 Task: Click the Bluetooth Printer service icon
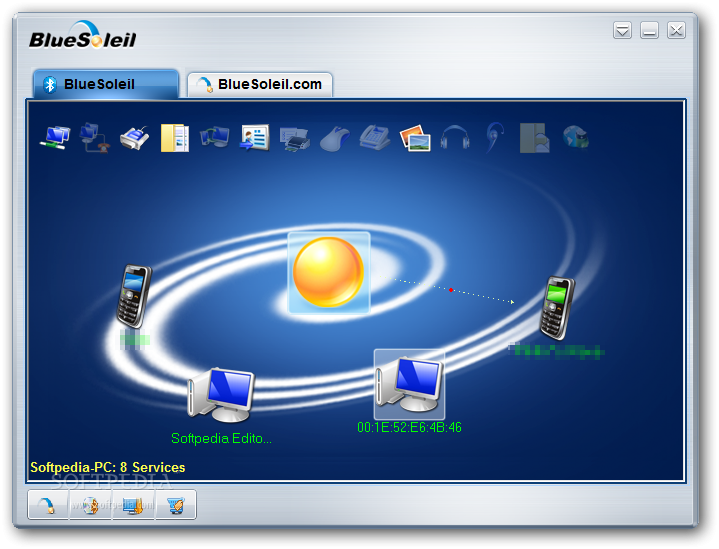click(294, 139)
